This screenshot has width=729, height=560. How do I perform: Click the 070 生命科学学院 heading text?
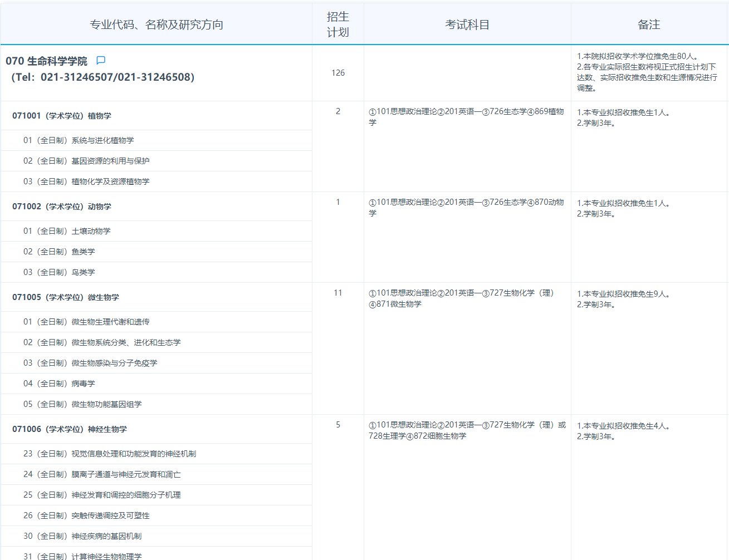pos(47,61)
